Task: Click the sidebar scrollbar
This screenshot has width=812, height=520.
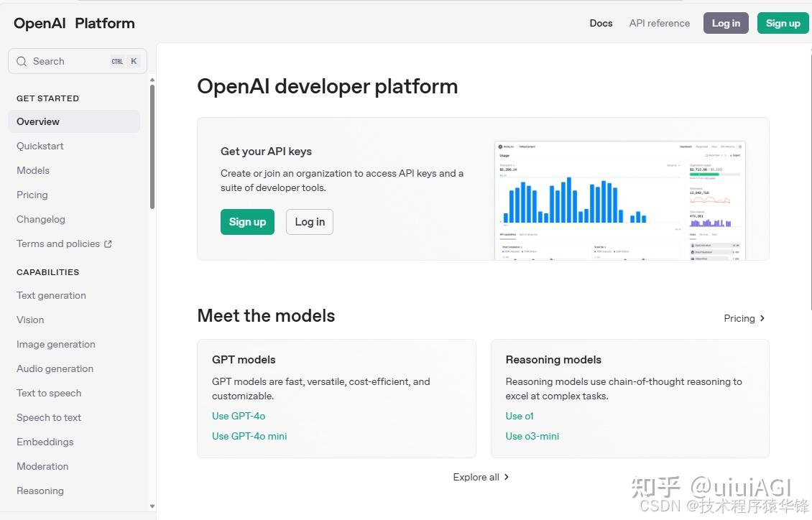Action: [152, 144]
